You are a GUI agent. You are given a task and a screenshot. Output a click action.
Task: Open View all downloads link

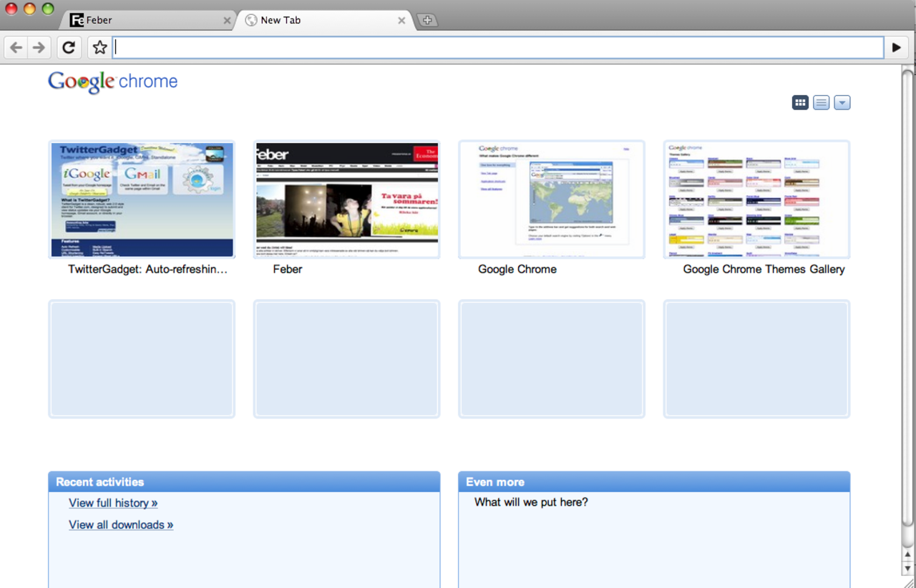120,524
